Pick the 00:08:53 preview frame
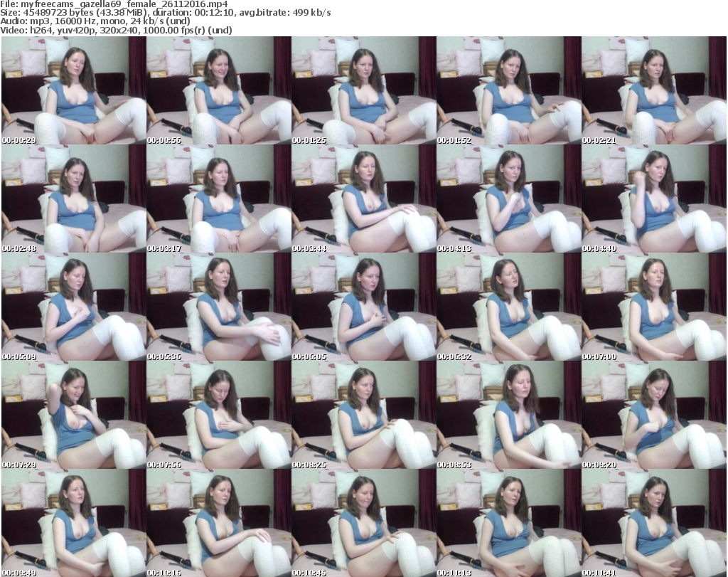 509,415
